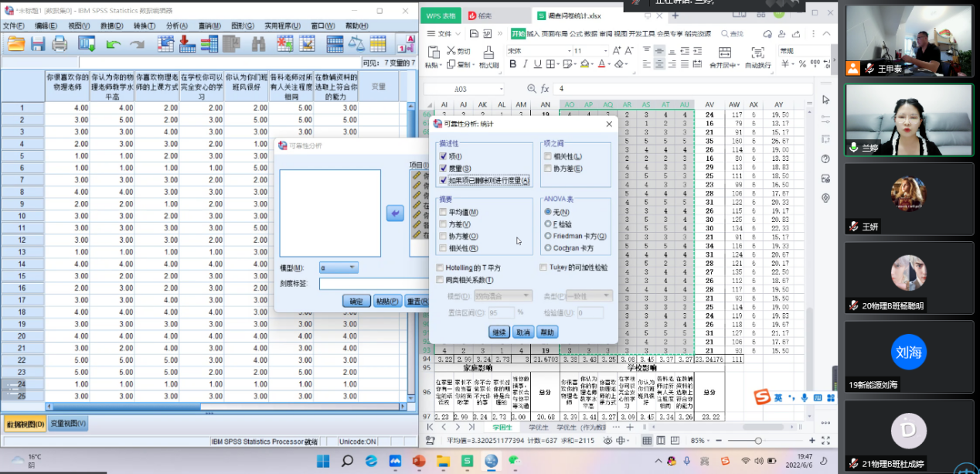980x474 pixels.
Task: Toggle bold formatting in WPS ribbon
Action: [512, 64]
